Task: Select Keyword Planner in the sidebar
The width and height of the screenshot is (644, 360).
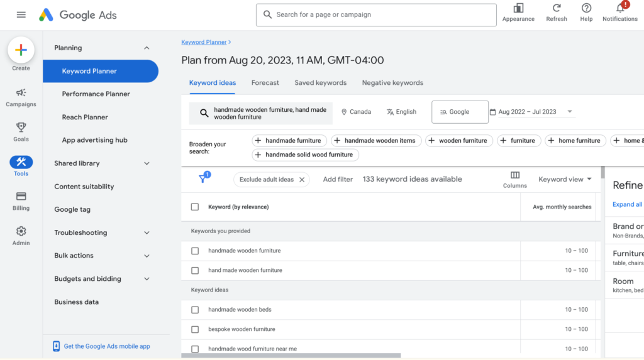Action: pyautogui.click(x=101, y=71)
